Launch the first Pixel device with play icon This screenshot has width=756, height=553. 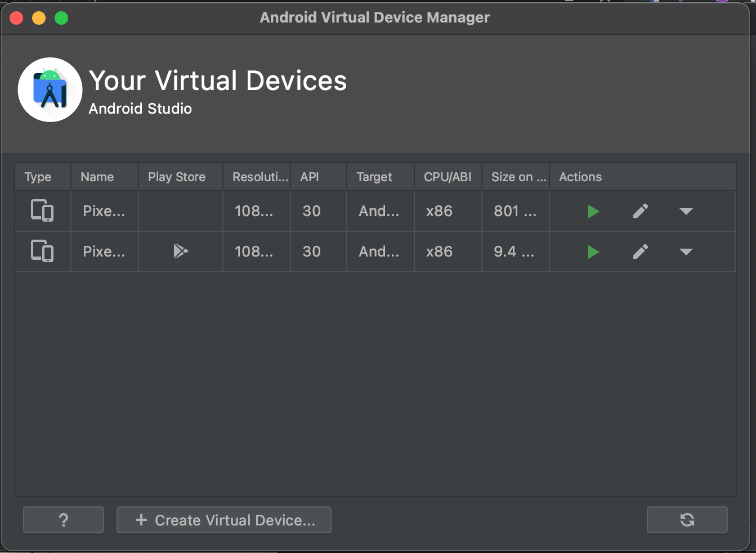click(593, 212)
